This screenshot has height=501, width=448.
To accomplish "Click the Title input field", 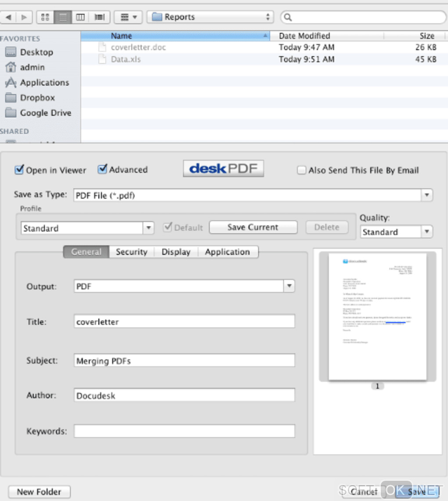I will tap(184, 321).
